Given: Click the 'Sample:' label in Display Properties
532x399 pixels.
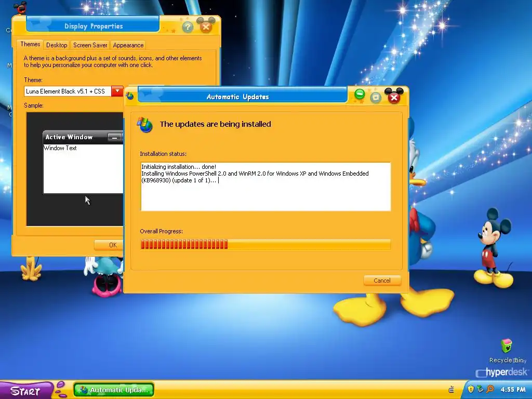Looking at the screenshot, I should [x=34, y=105].
